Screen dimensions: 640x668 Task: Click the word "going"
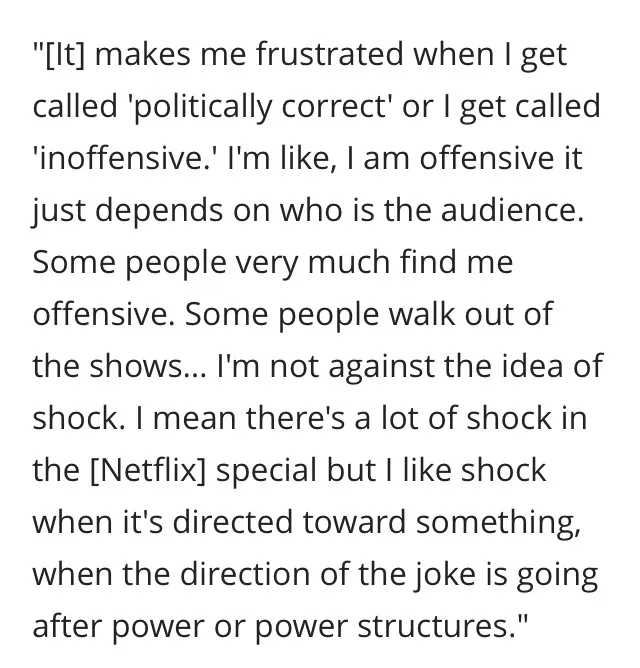coord(557,576)
